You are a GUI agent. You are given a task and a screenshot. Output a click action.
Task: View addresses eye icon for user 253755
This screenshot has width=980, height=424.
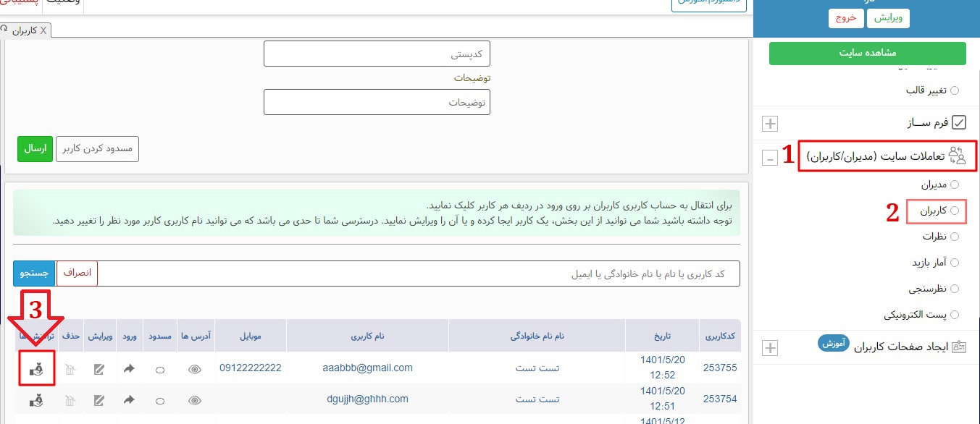pyautogui.click(x=194, y=369)
